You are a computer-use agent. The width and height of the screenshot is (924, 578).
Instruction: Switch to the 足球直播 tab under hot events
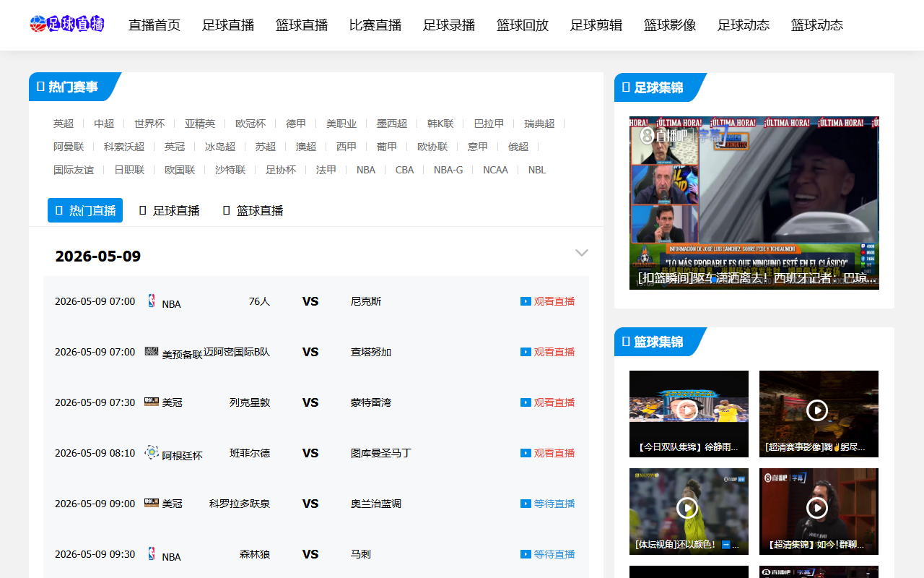(169, 210)
